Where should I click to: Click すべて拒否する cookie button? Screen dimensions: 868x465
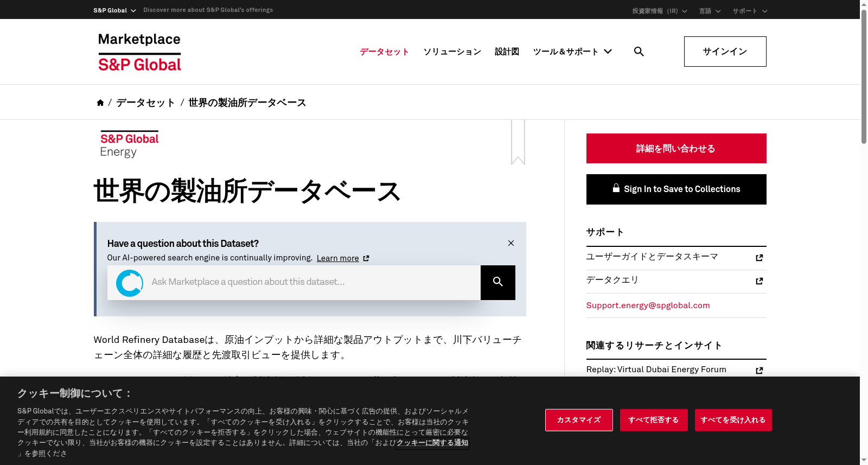654,420
